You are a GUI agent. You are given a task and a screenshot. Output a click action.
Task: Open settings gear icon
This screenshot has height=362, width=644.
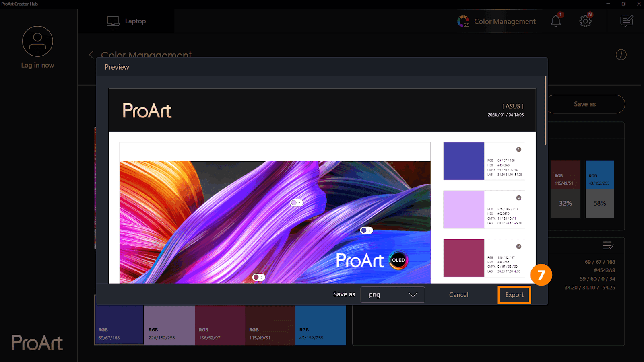(x=585, y=21)
